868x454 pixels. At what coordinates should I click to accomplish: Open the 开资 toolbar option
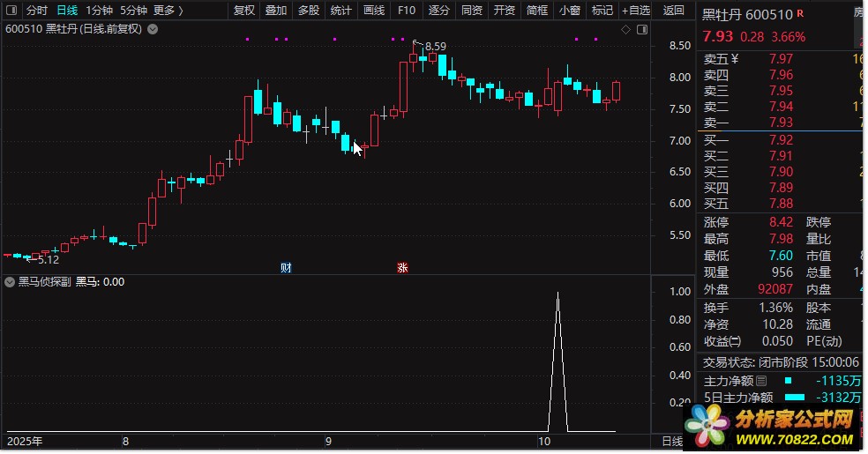(x=505, y=11)
